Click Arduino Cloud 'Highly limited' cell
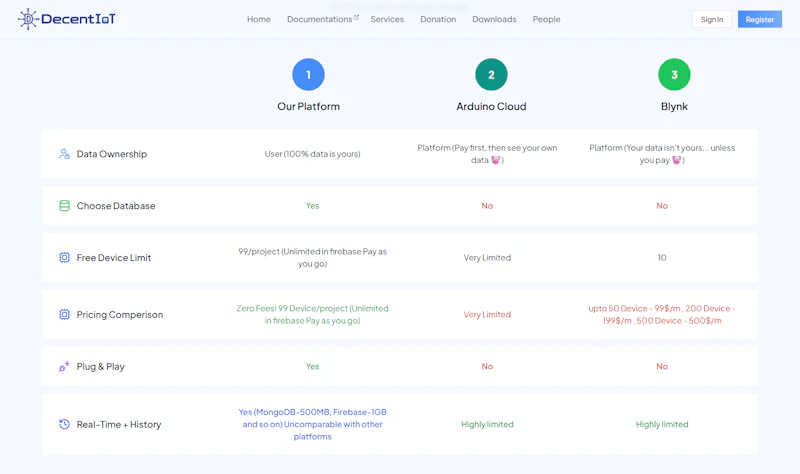800x474 pixels. (487, 425)
